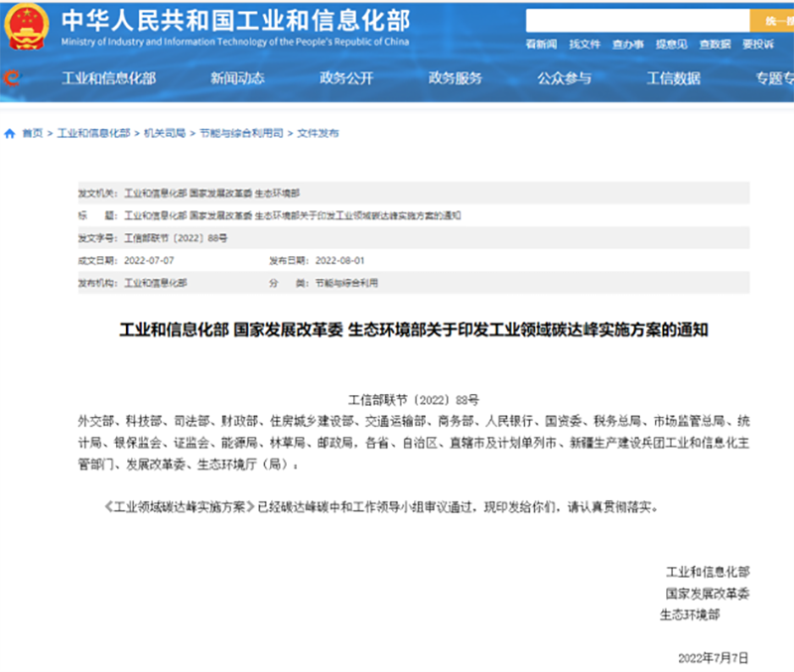This screenshot has width=794, height=672.
Task: Click 机关司局 breadcrumb link
Action: [164, 133]
